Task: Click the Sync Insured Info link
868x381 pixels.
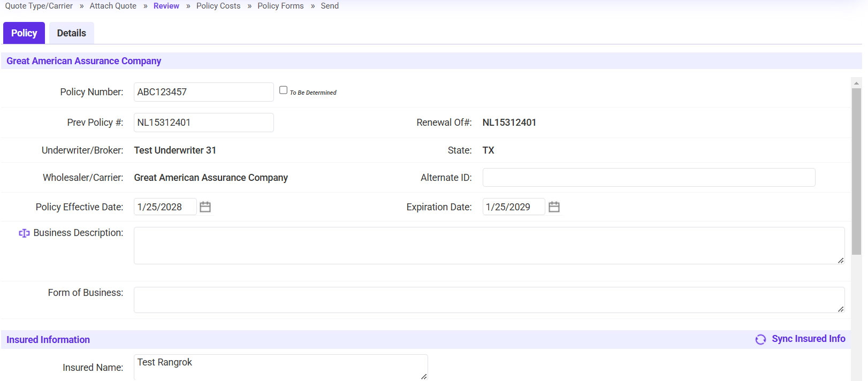Action: click(809, 339)
